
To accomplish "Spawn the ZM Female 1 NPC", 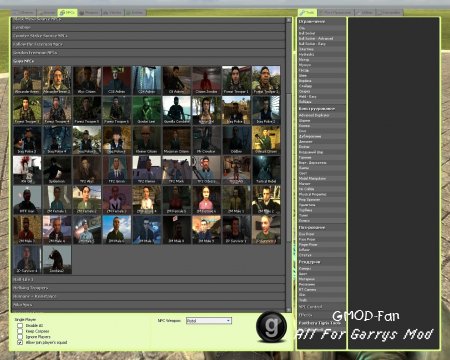I will click(x=57, y=200).
